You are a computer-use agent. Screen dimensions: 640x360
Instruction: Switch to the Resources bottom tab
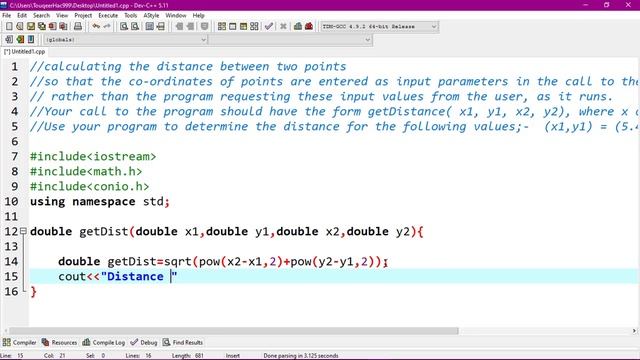(x=60, y=342)
